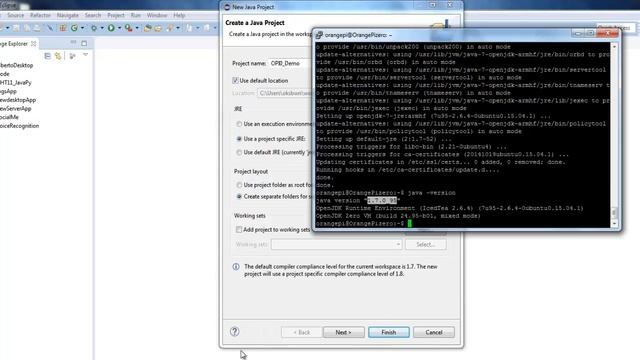Close the Package Explorer tab

(33, 44)
